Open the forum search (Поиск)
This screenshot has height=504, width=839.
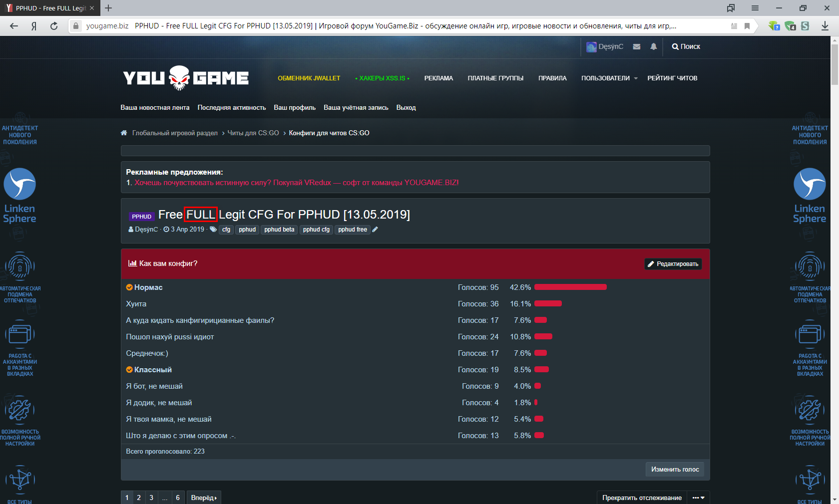(686, 46)
